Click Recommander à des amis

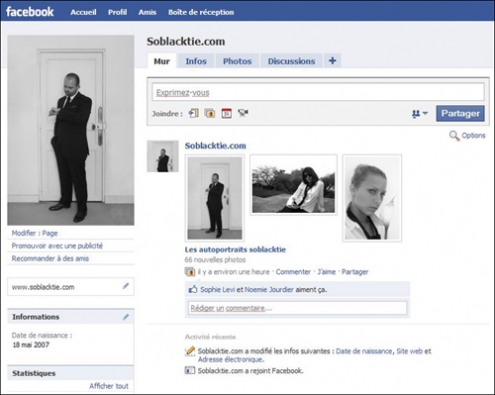(x=50, y=258)
